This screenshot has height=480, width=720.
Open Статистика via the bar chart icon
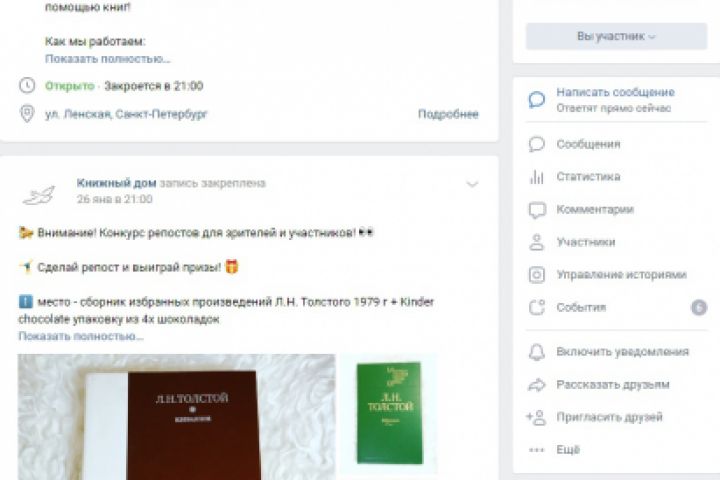(536, 177)
